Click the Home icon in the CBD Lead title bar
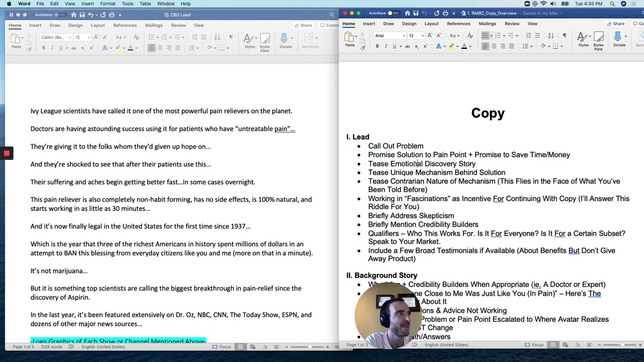Image resolution: width=644 pixels, height=362 pixels. click(73, 15)
